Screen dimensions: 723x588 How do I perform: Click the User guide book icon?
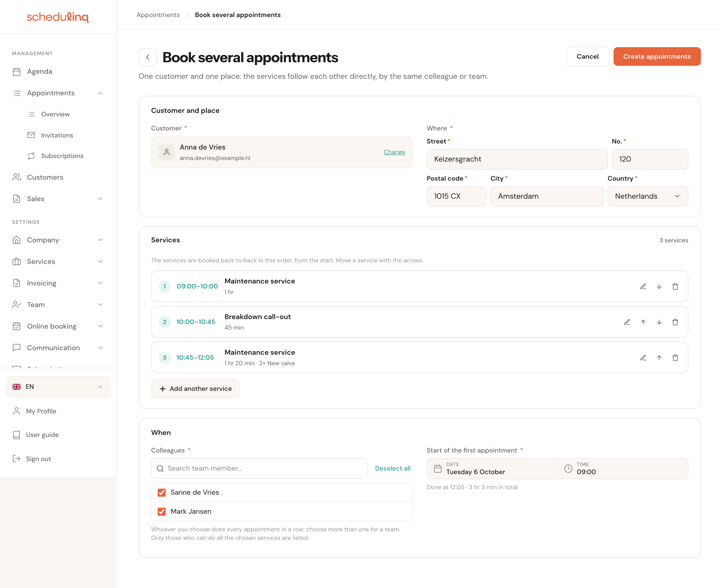click(x=16, y=434)
